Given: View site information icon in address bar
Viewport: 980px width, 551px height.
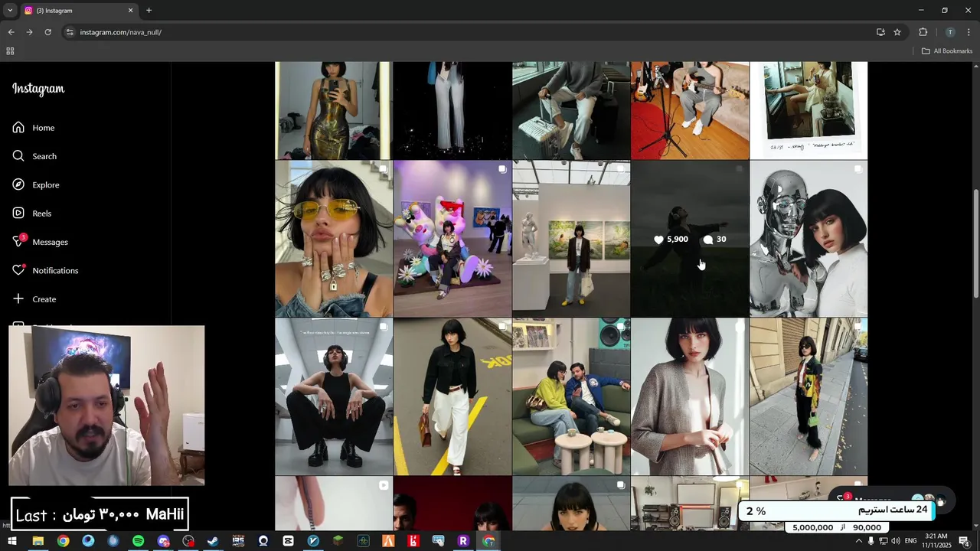Looking at the screenshot, I should click(70, 32).
